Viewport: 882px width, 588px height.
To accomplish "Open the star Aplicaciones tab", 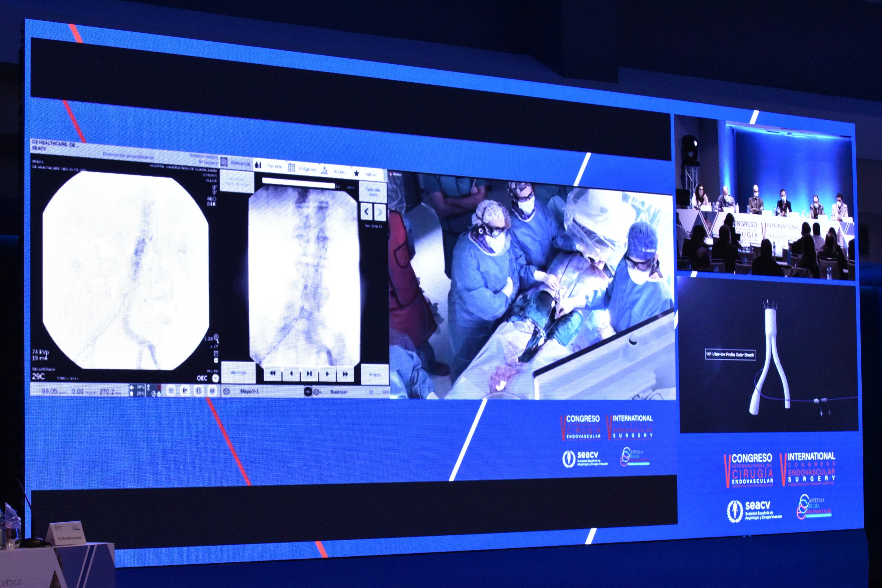I will [367, 174].
